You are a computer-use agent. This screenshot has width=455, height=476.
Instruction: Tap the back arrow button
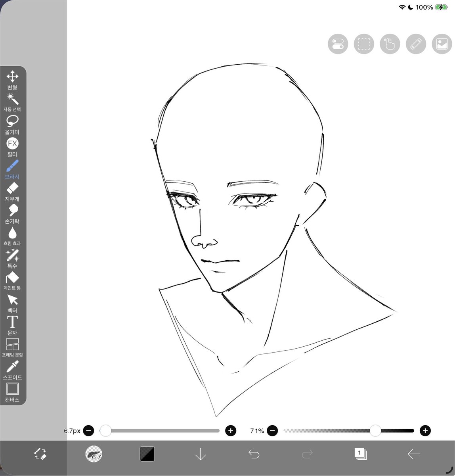coord(414,454)
